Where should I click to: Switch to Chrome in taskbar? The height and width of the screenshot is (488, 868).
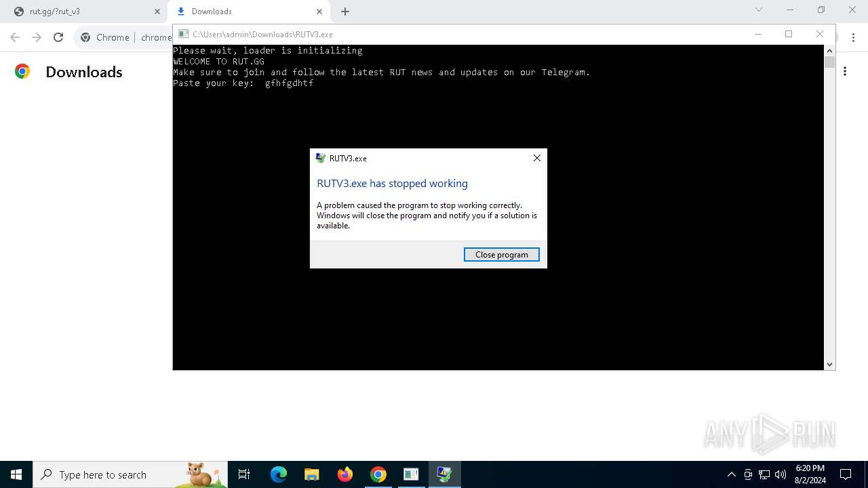(378, 474)
